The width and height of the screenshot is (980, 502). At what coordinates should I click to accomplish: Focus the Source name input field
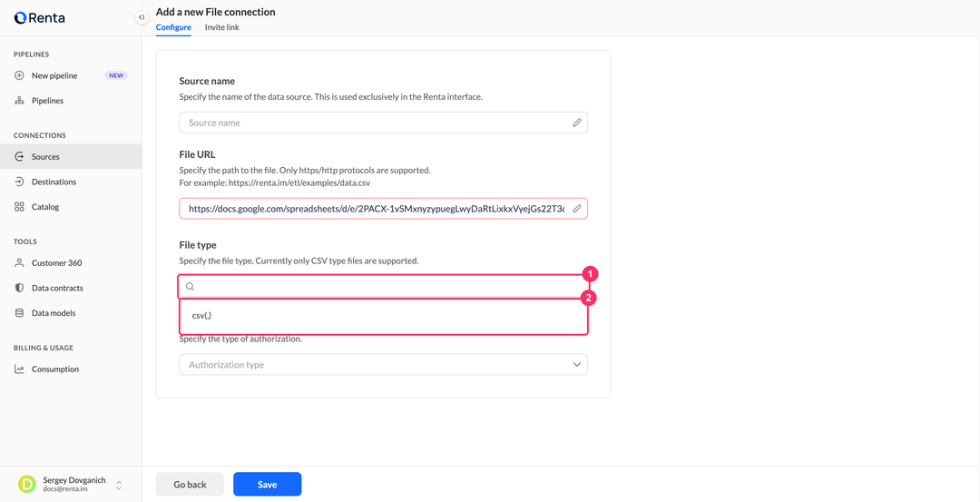[383, 123]
